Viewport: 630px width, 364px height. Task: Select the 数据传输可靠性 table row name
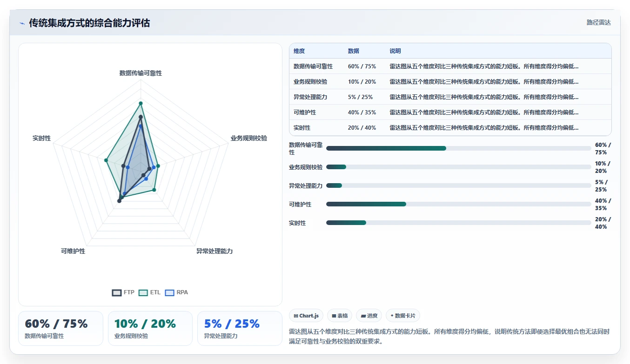[313, 66]
